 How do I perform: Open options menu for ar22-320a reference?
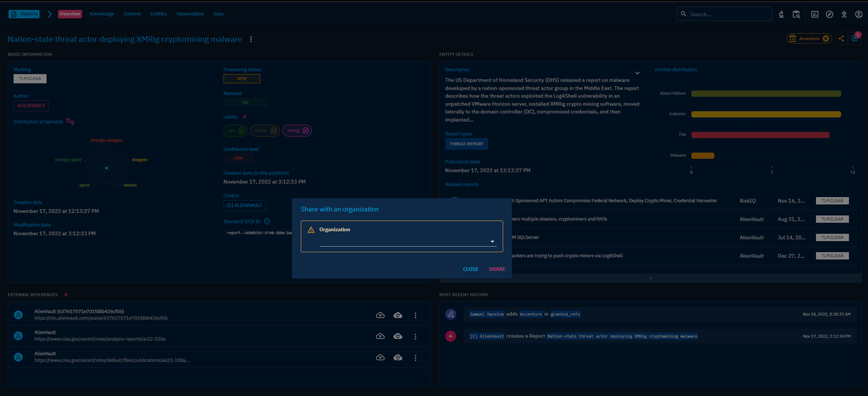(x=415, y=336)
